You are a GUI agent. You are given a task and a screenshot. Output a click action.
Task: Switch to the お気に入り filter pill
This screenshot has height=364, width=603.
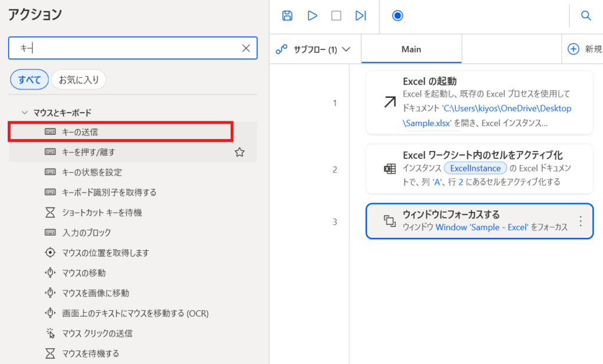tap(79, 80)
